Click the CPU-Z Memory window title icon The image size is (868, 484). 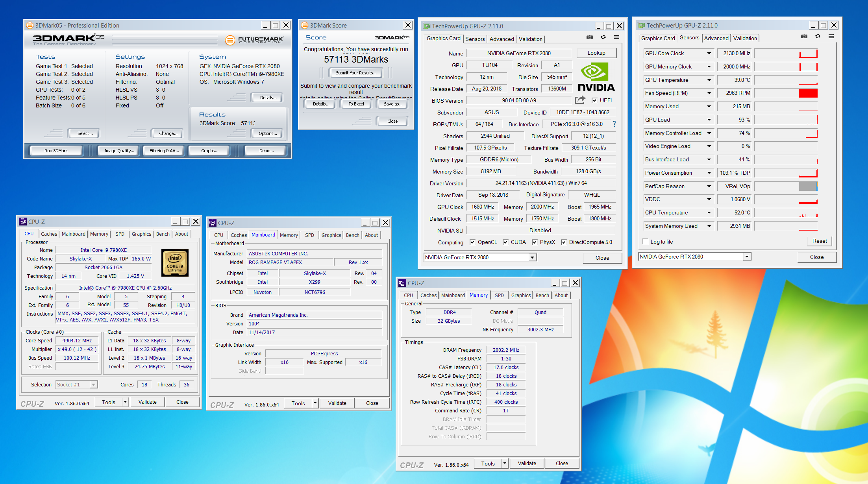(x=402, y=283)
